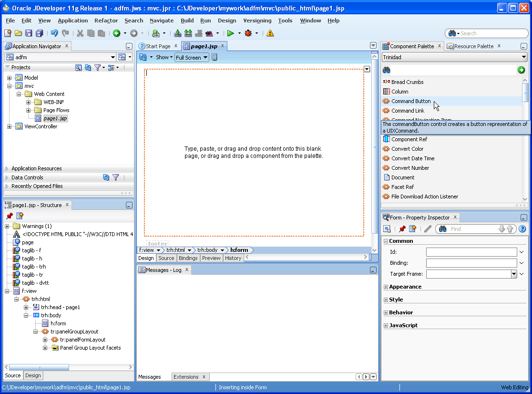The width and height of the screenshot is (532, 394).
Task: Click the New gallery icon in toolbar
Action: point(8,33)
